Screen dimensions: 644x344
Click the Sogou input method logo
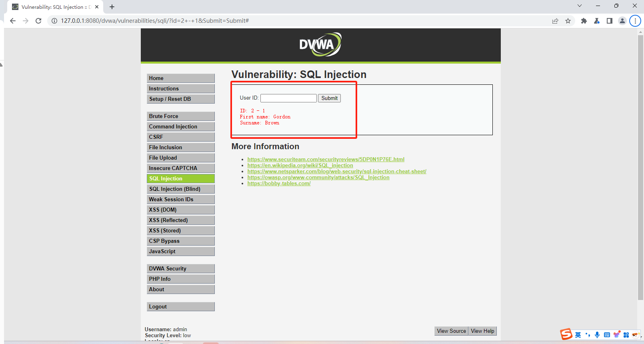point(566,334)
